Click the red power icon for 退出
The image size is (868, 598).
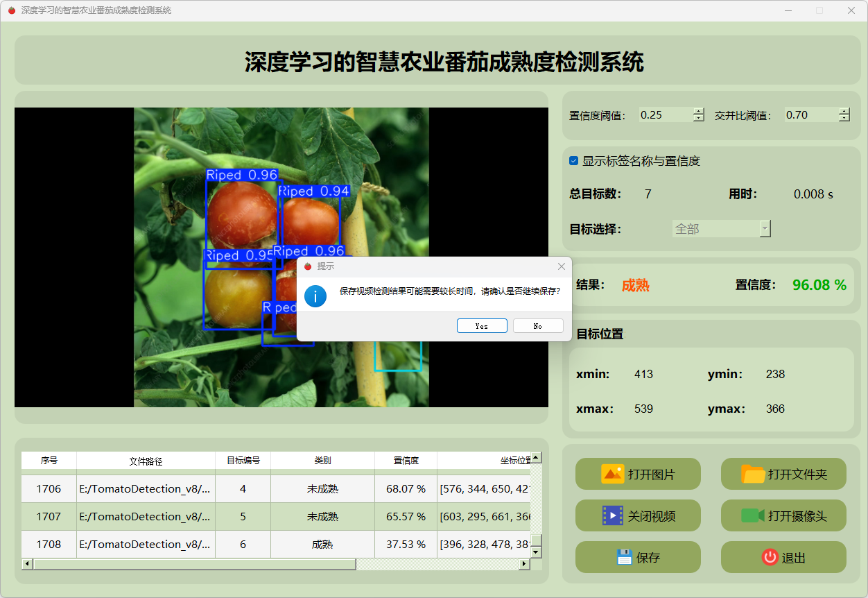770,557
